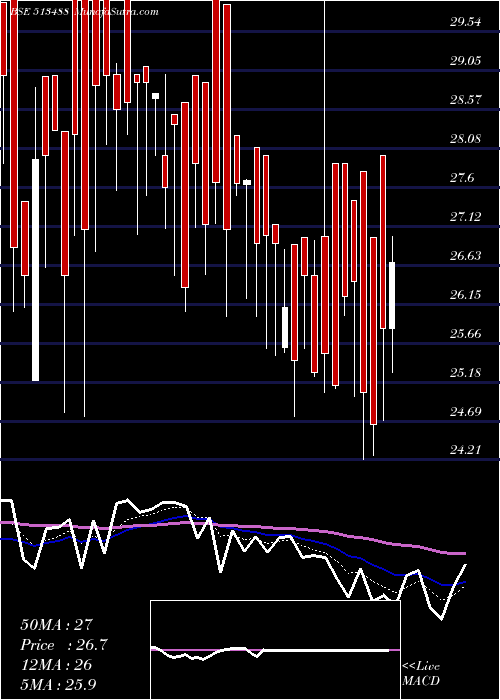The height and width of the screenshot is (700, 500).
Task: Click the 27.6 price axis label
Action: click(x=462, y=178)
